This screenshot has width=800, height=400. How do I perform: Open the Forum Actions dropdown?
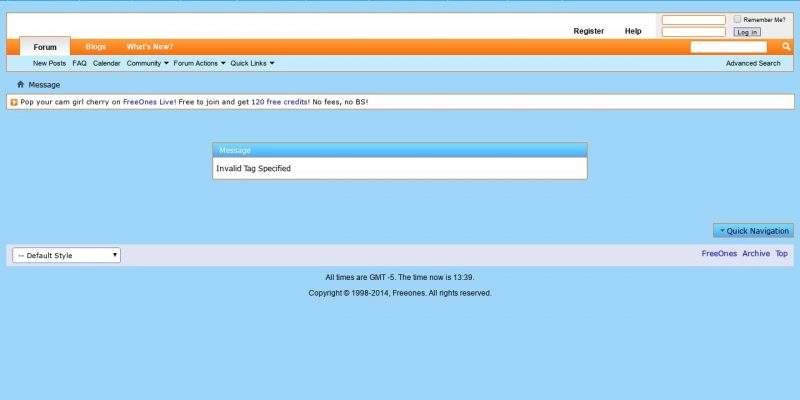point(199,63)
